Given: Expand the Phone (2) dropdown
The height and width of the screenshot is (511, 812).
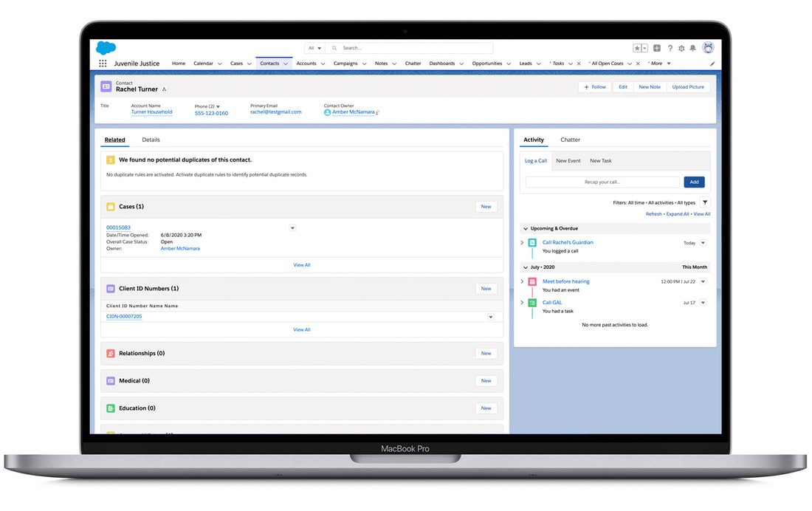Looking at the screenshot, I should tap(218, 107).
